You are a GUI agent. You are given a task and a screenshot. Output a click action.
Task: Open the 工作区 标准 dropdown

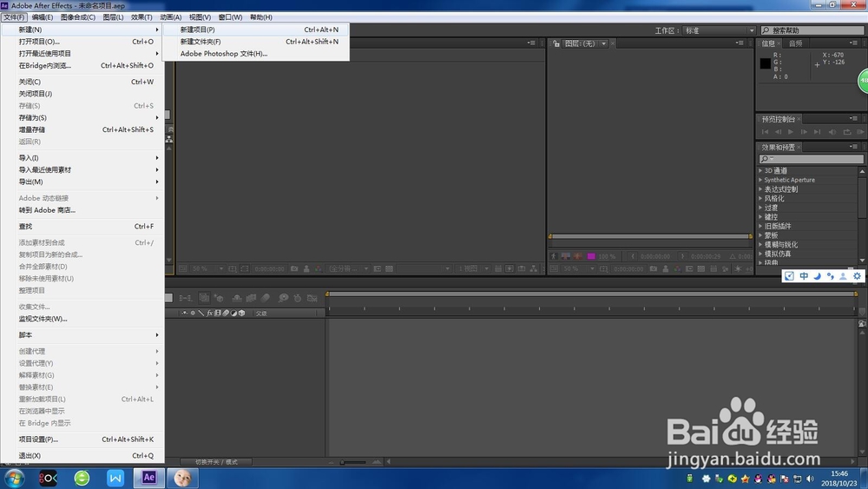click(x=719, y=30)
